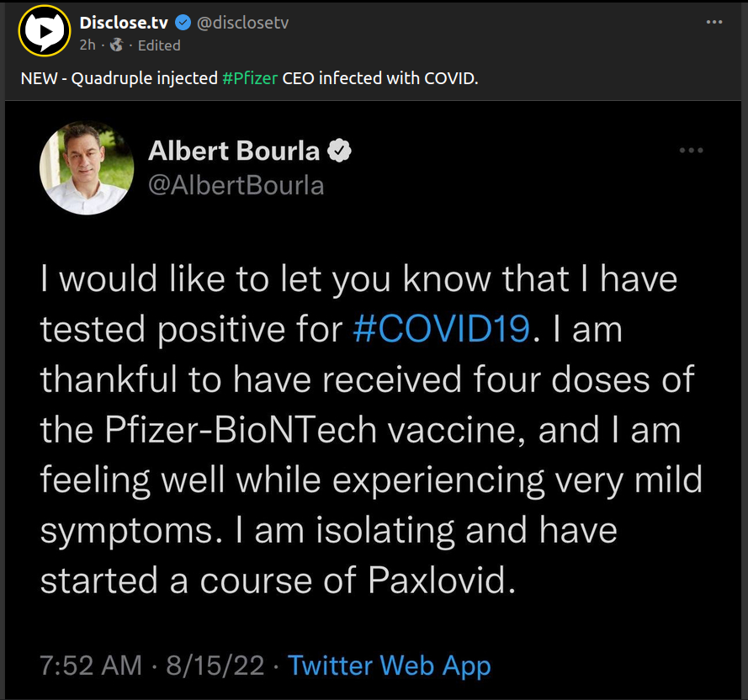Click the Albert Bourla display name

coord(234,151)
